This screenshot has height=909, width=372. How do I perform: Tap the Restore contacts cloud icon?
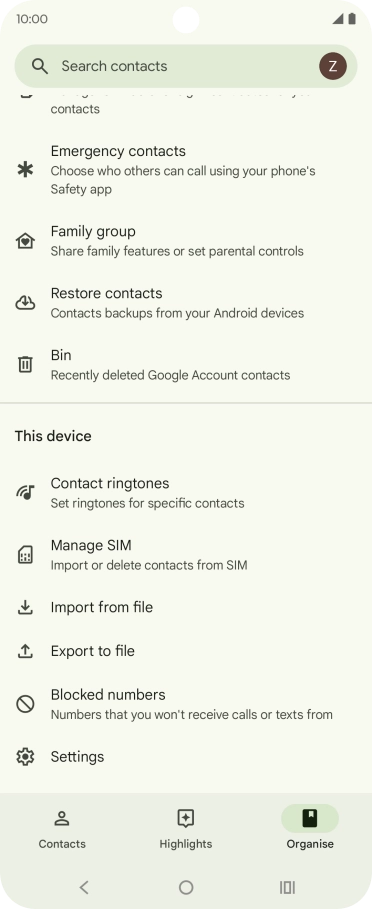coord(25,303)
